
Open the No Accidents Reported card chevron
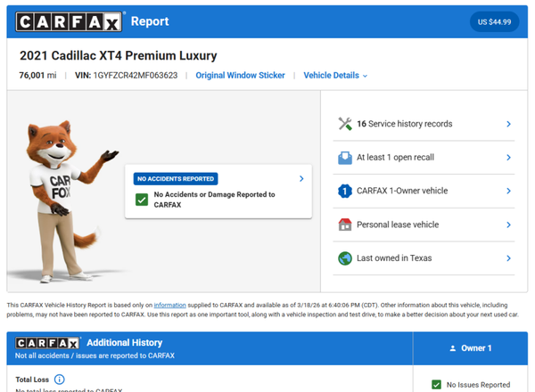[x=301, y=178]
